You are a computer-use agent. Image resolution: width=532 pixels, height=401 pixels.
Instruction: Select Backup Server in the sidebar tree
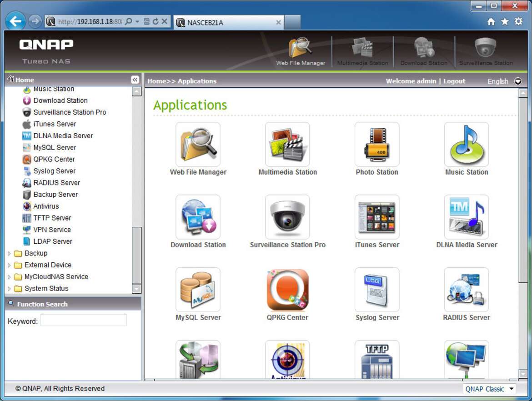pyautogui.click(x=55, y=195)
